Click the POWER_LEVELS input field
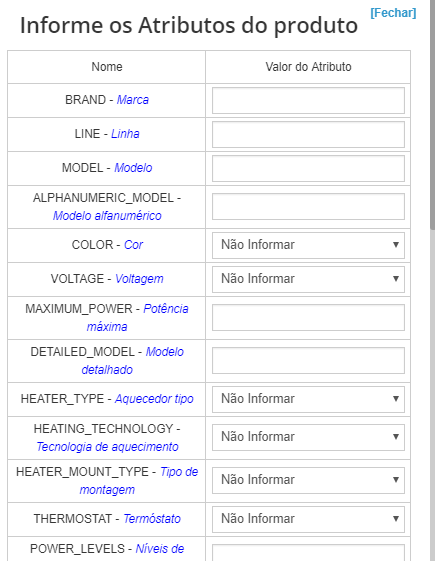 click(308, 553)
